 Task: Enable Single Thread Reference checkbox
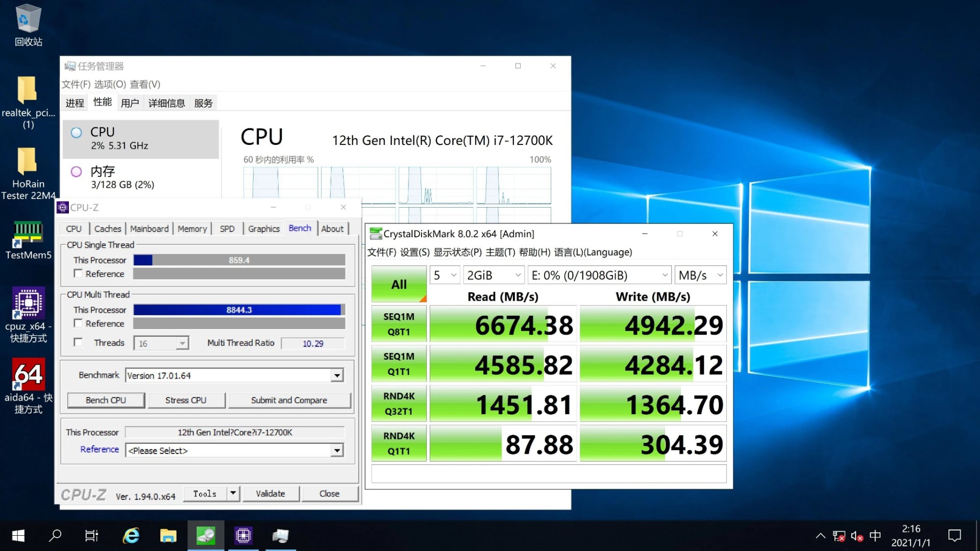pos(78,273)
